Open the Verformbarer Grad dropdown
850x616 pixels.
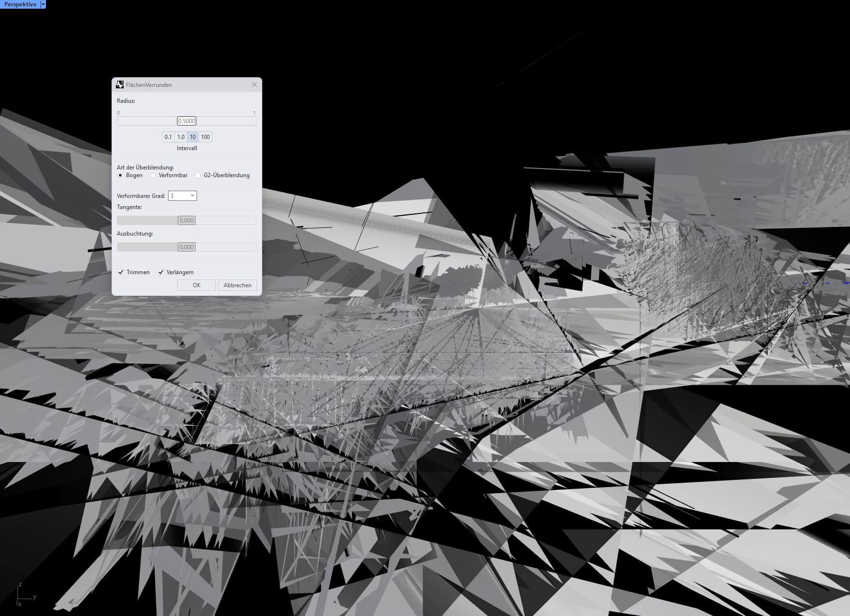click(182, 196)
